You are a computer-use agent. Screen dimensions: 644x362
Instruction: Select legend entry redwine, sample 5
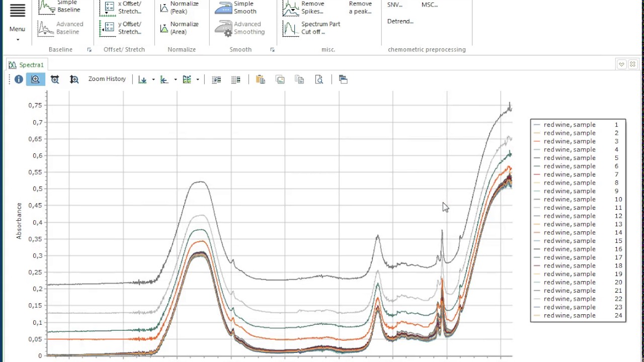point(579,158)
